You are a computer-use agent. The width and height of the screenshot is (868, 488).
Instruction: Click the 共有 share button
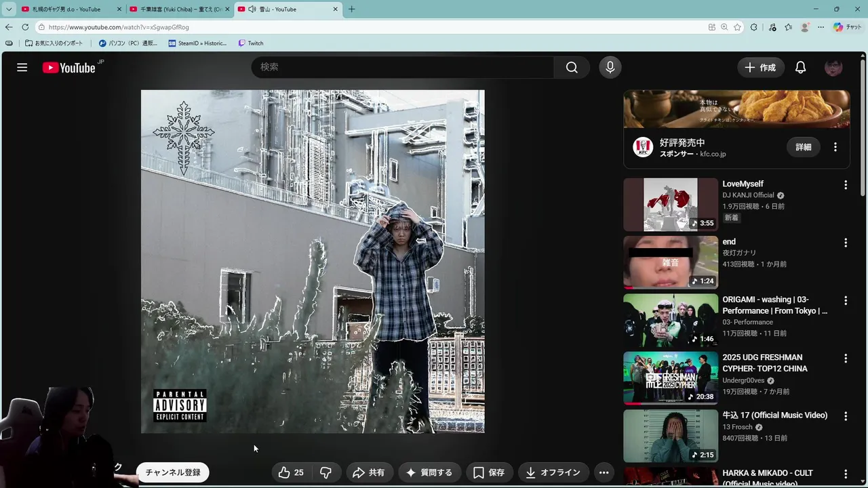[369, 472]
